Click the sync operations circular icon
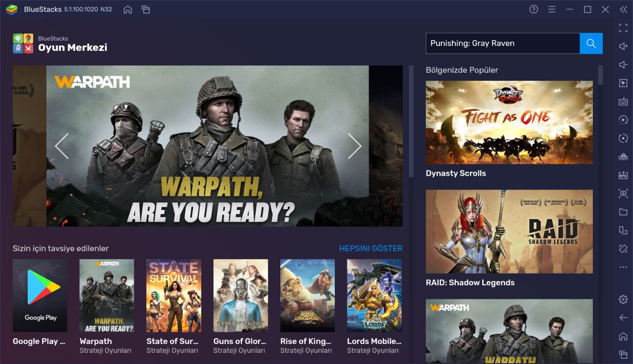The image size is (633, 364). tap(623, 138)
